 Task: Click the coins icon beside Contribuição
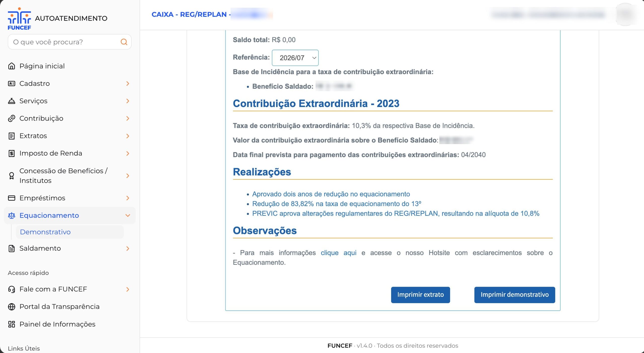12,118
